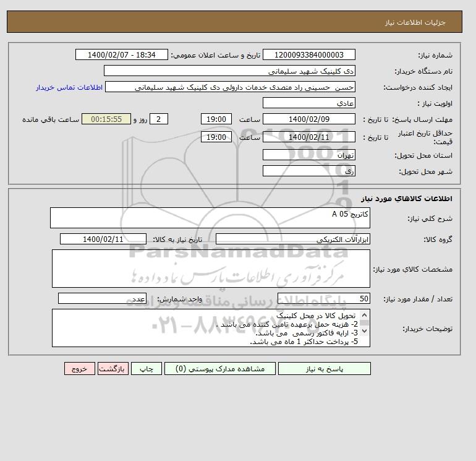476x461 pixels.
Task: Click buyer notes text تحویل کالا در محل کلینیک
Action: [316, 316]
